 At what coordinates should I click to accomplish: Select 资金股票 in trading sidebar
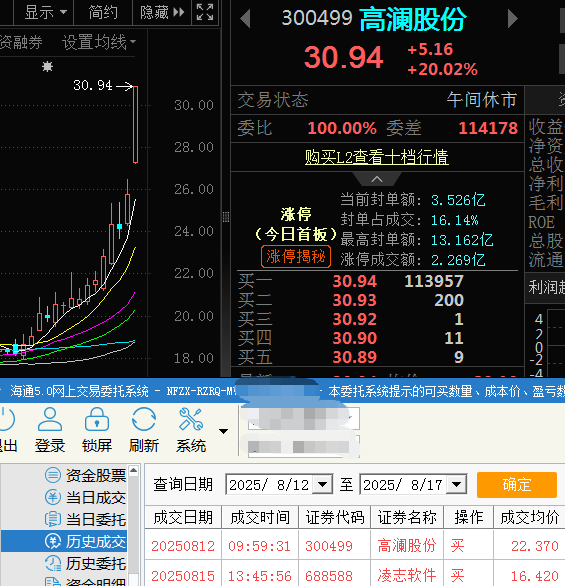point(86,475)
